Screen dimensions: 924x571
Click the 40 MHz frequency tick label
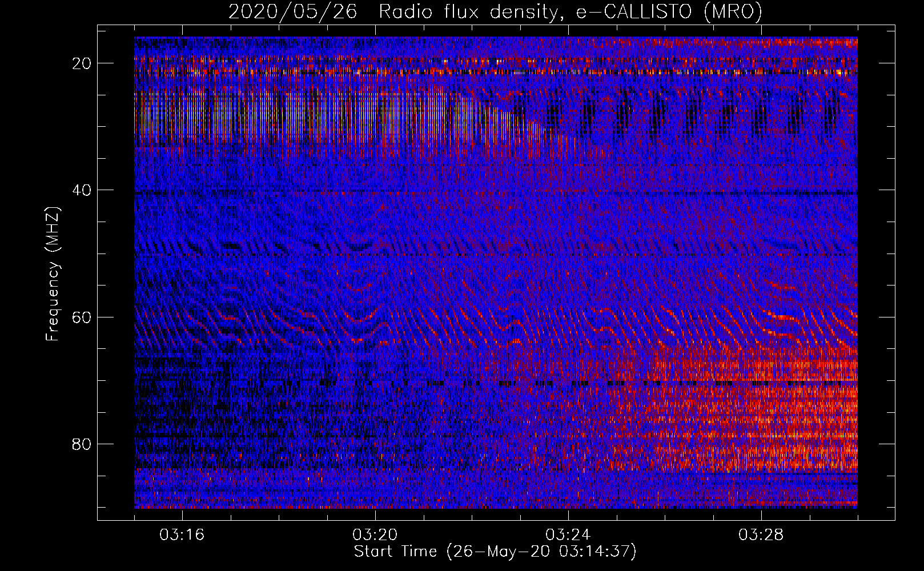coord(82,190)
